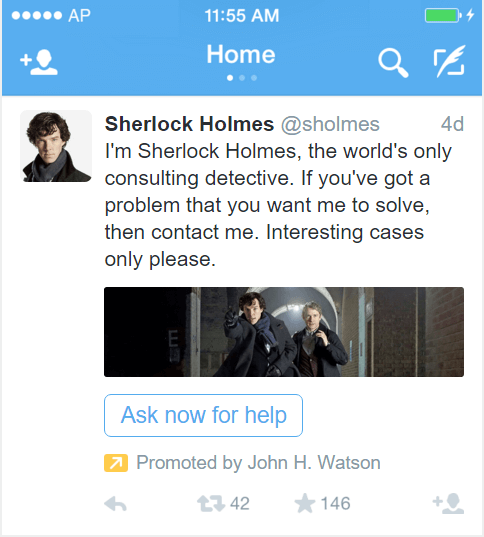Reply to Sherlock Holmes tweet

(115, 504)
